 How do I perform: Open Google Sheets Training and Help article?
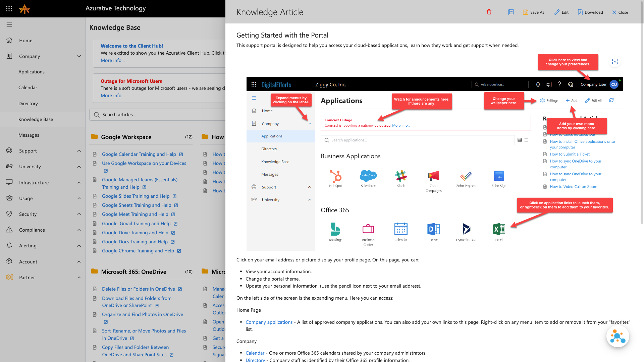137,205
